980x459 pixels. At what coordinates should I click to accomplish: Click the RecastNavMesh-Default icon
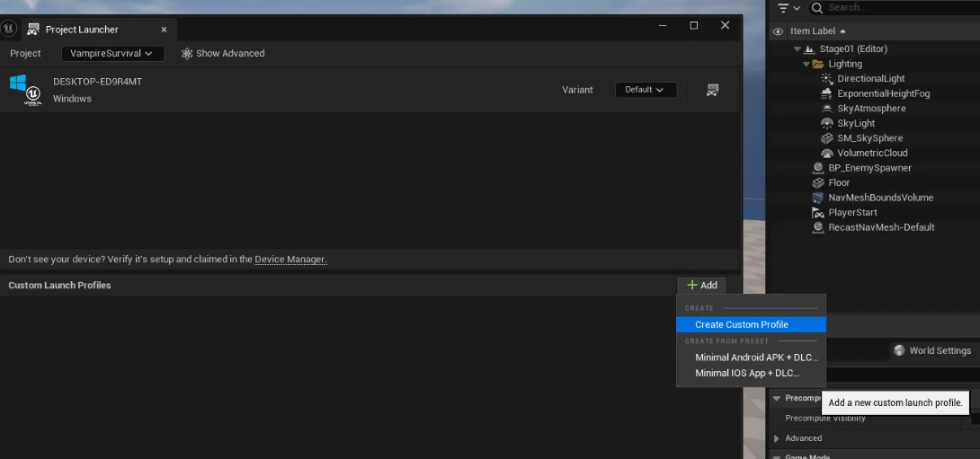[817, 228]
